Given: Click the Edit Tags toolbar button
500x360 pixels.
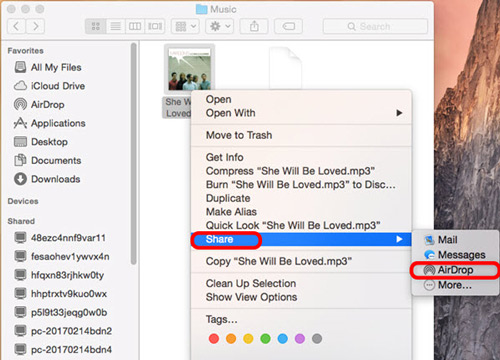Looking at the screenshot, I should (x=288, y=26).
